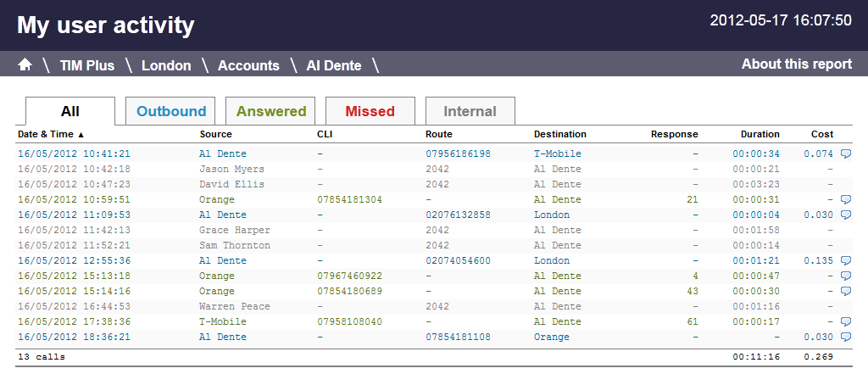This screenshot has width=868, height=385.
Task: Switch to the Outbound tab
Action: pyautogui.click(x=171, y=111)
